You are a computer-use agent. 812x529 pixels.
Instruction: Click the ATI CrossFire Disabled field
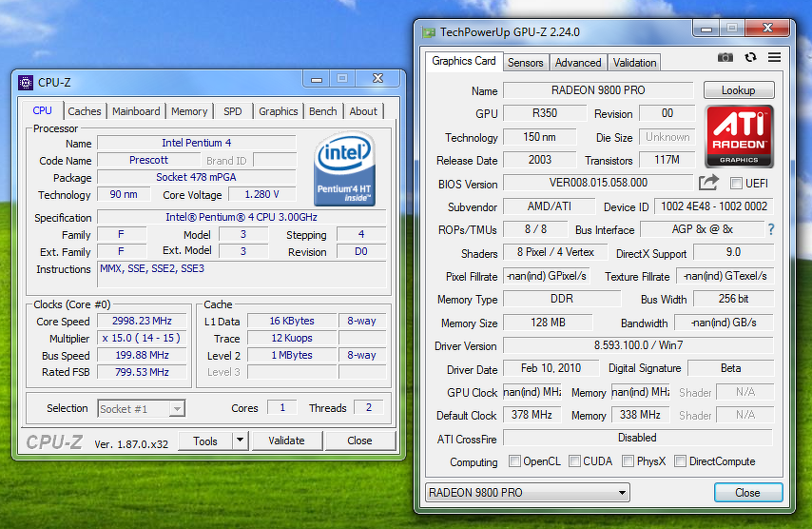coord(637,438)
